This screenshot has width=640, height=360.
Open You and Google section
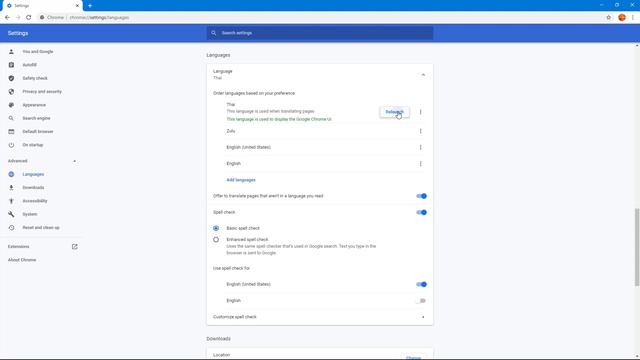click(x=38, y=52)
